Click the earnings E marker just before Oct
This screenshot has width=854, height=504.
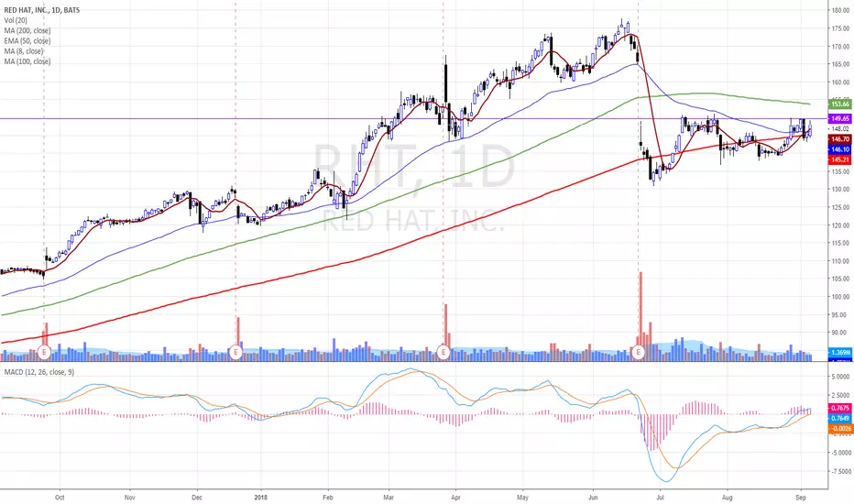click(44, 352)
